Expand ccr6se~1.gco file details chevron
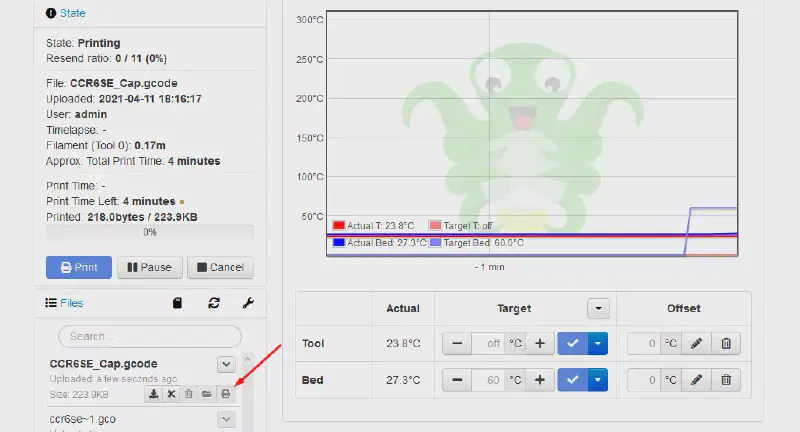 click(226, 420)
